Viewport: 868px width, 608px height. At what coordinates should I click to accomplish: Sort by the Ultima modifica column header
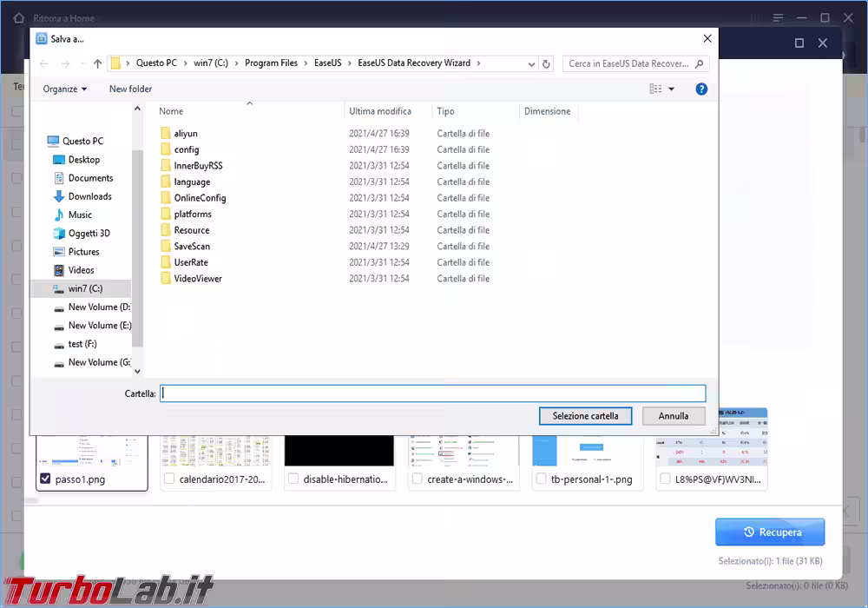[x=380, y=111]
